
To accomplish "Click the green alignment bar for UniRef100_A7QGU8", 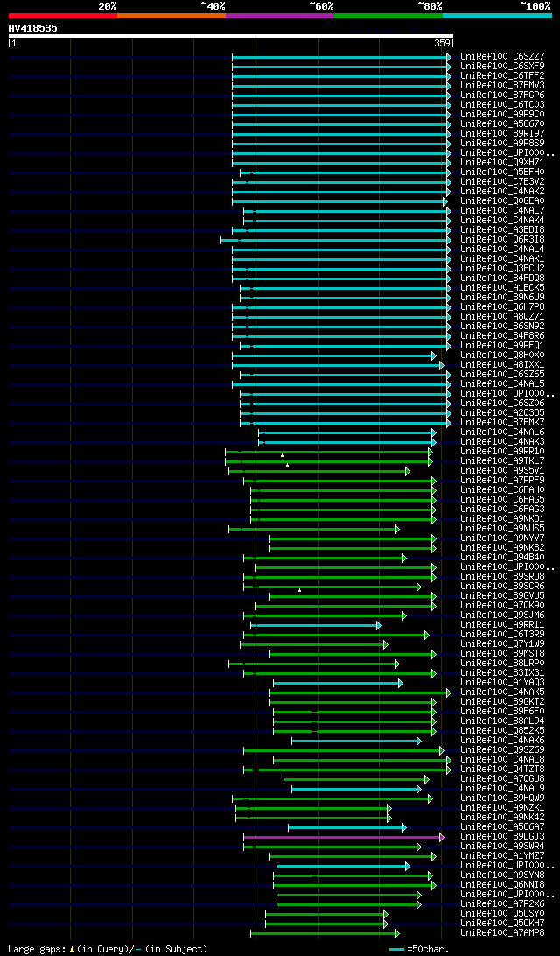I will [x=356, y=779].
